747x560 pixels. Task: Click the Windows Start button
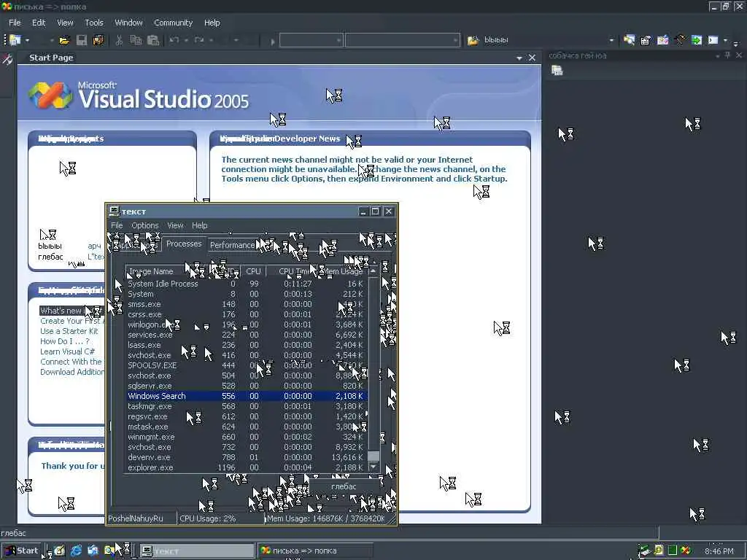(x=21, y=551)
